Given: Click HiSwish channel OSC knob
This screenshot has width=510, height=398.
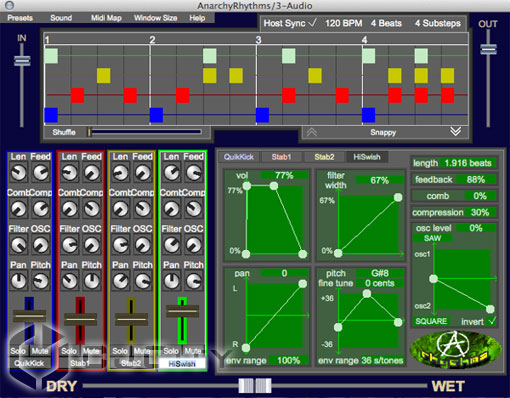Looking at the screenshot, I should pos(194,245).
